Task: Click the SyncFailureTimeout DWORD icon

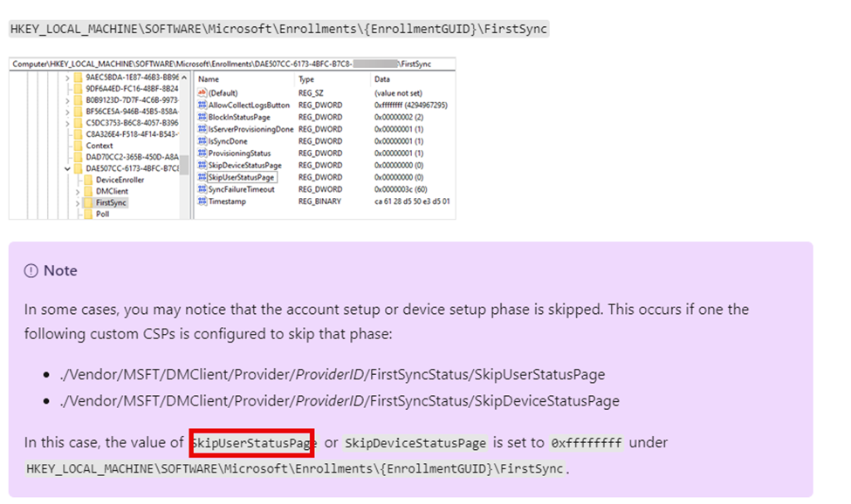Action: pyautogui.click(x=202, y=189)
